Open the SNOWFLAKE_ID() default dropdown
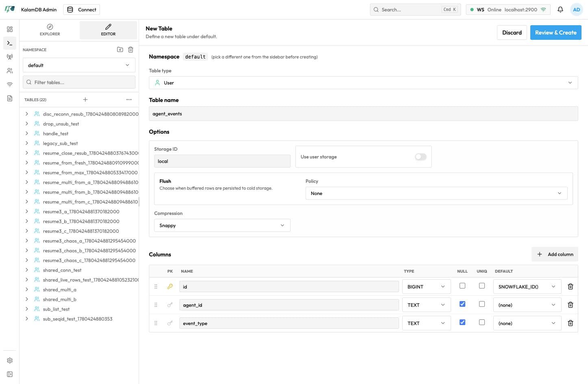588x384 pixels. 527,286
